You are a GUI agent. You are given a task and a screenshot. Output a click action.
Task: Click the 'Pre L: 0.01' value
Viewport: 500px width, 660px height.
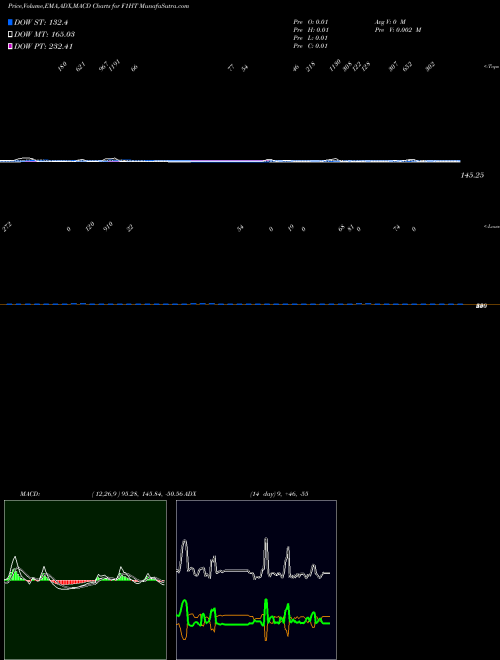coord(311,38)
